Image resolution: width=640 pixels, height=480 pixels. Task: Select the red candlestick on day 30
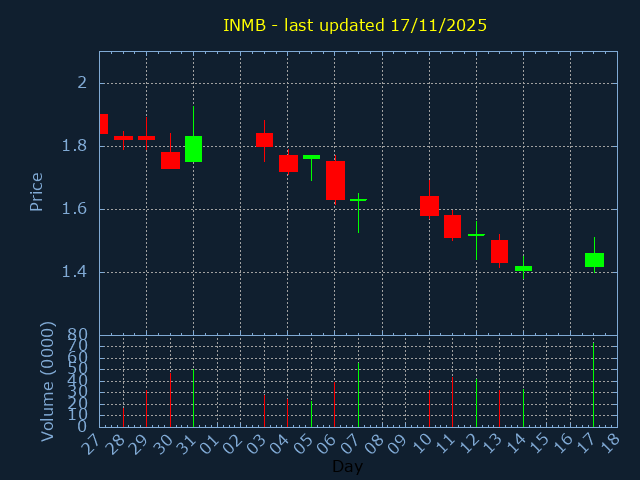click(170, 160)
